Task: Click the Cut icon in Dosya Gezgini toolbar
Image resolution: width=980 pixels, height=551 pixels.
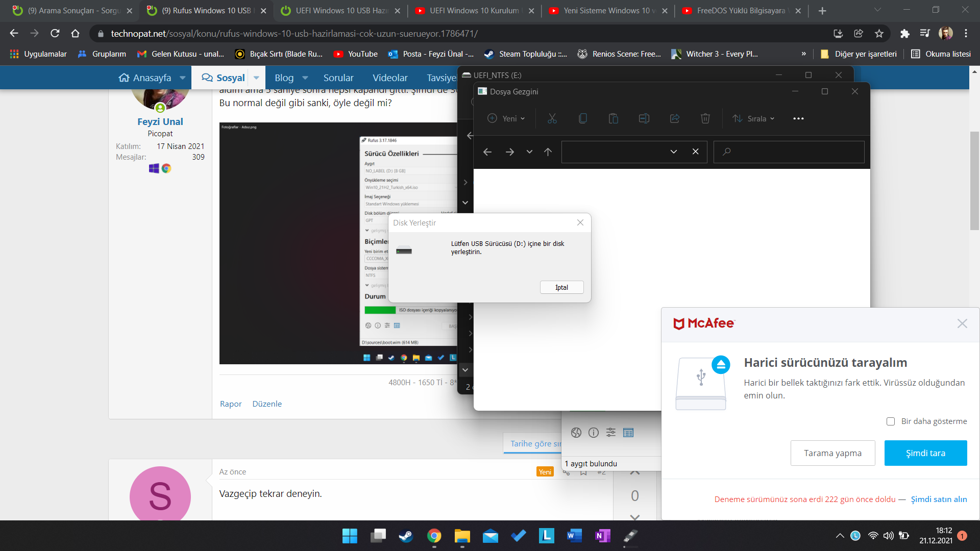Action: (x=552, y=118)
